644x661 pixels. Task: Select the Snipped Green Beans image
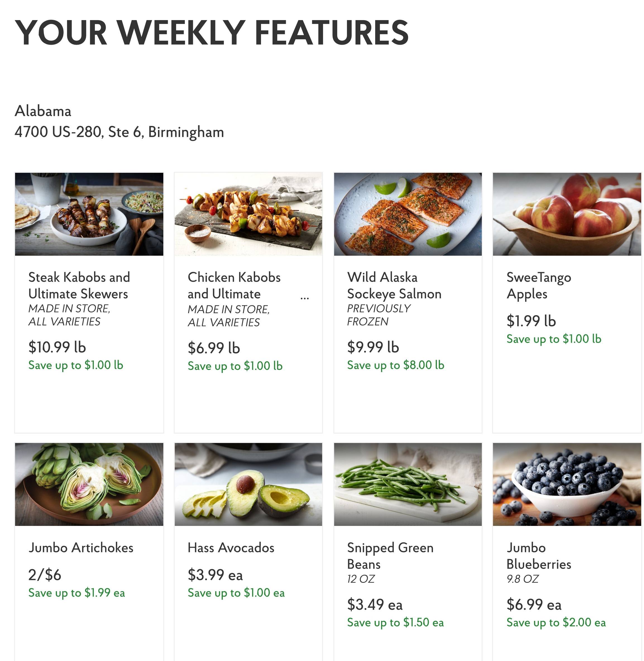tap(408, 484)
